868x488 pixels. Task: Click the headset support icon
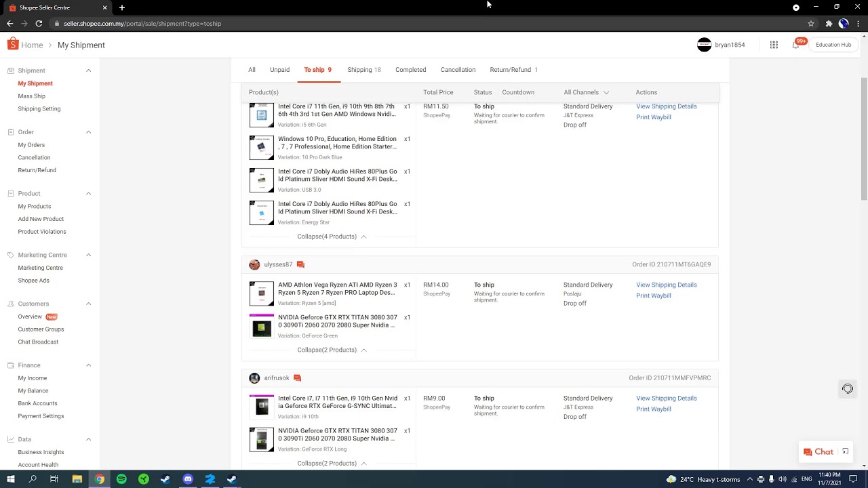pyautogui.click(x=848, y=389)
